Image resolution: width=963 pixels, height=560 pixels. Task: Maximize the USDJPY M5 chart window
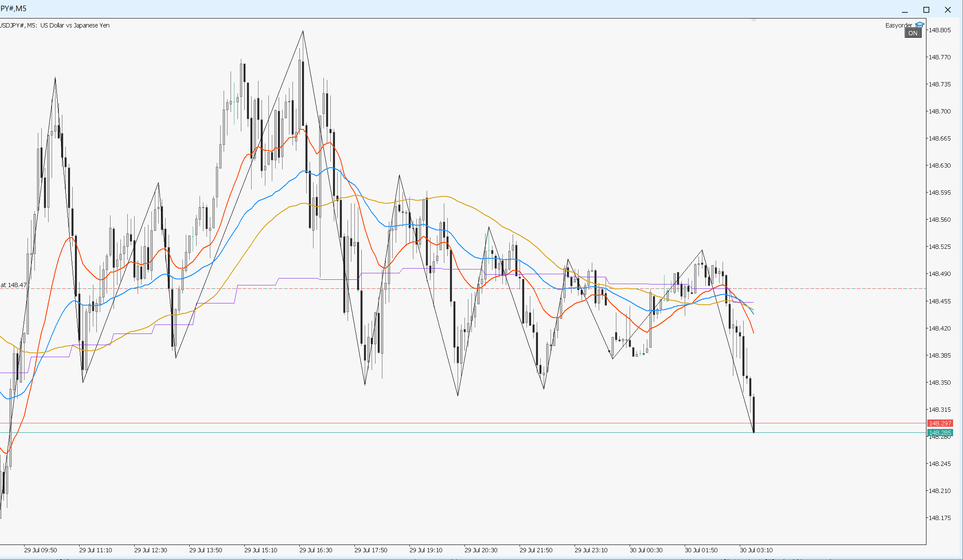(926, 9)
